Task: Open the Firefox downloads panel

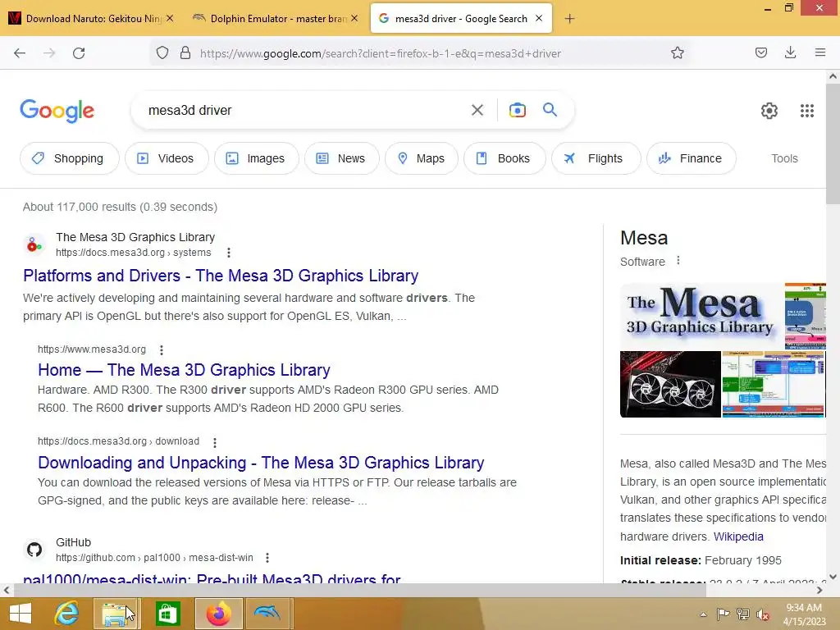Action: coord(790,52)
